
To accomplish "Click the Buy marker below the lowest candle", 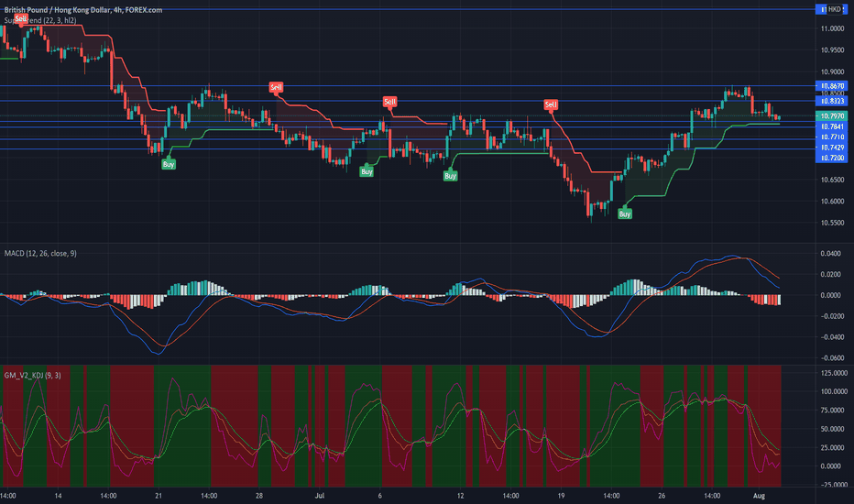I will coord(625,214).
